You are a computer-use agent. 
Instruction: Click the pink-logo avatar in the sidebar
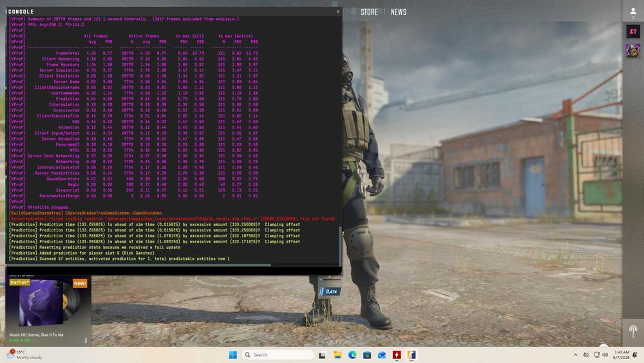tap(633, 32)
